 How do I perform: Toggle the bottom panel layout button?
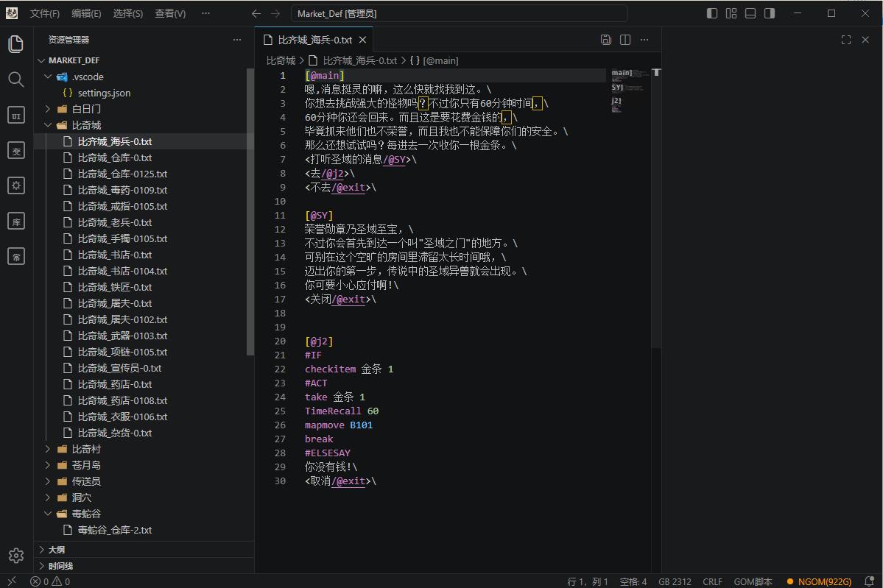pos(750,13)
